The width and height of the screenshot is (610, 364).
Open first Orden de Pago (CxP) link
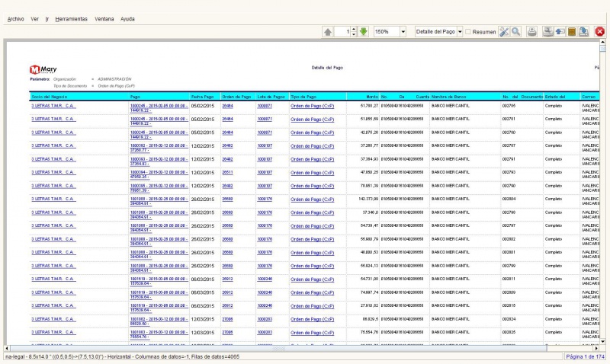312,106
